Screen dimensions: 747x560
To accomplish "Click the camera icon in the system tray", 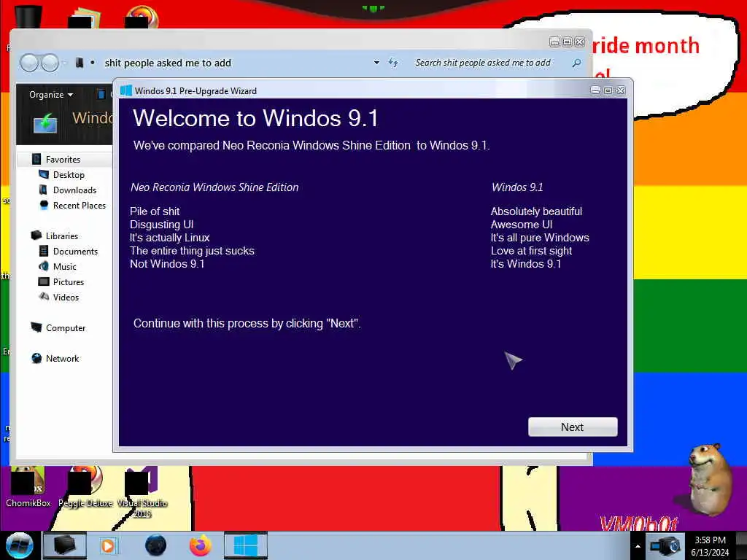I will click(x=665, y=545).
